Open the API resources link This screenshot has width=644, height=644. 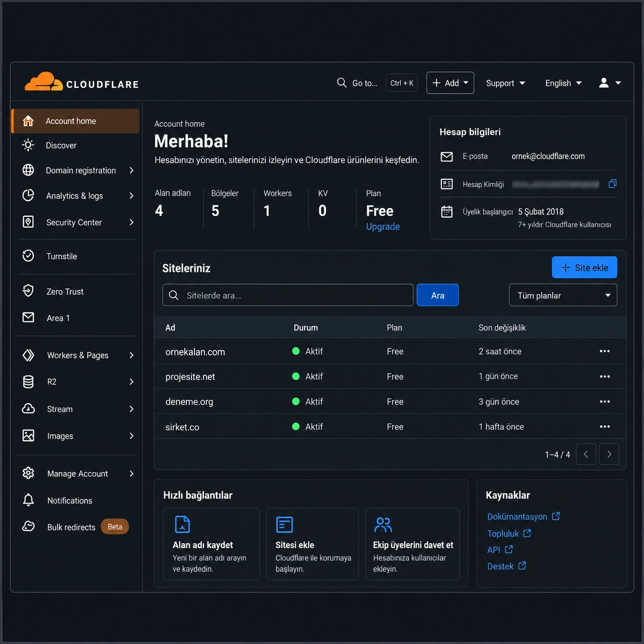point(500,550)
